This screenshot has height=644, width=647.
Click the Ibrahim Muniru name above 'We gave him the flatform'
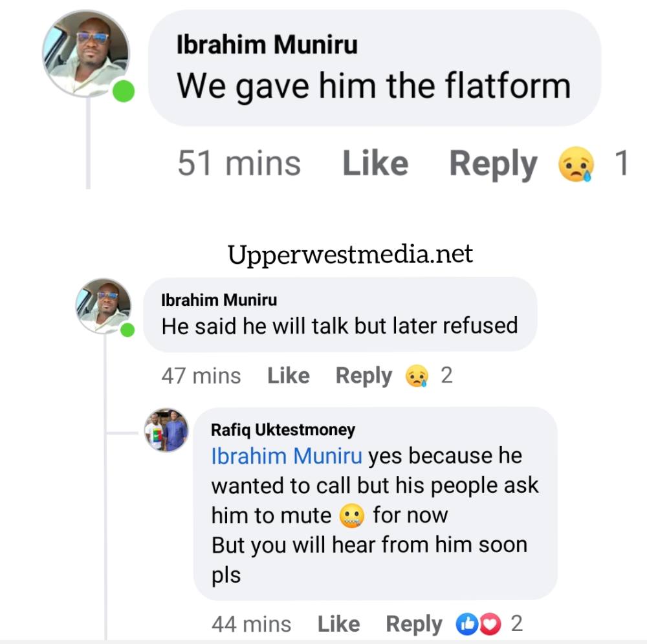click(x=267, y=45)
